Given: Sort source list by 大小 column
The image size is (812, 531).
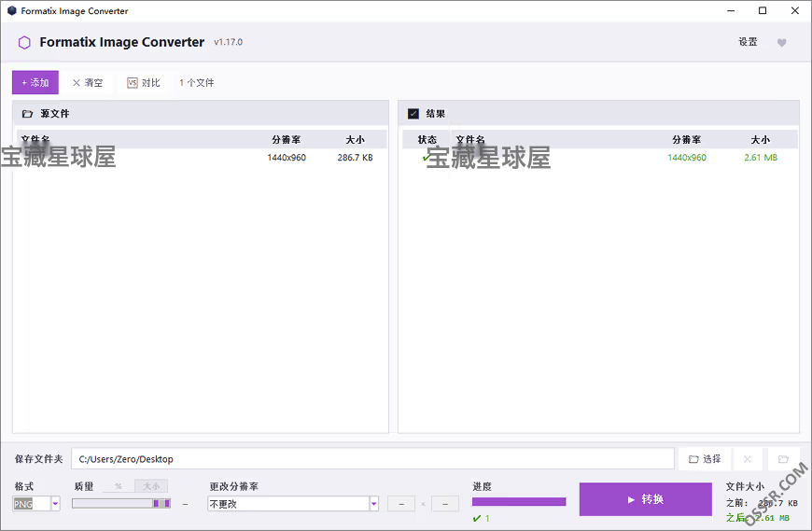Looking at the screenshot, I should [356, 140].
